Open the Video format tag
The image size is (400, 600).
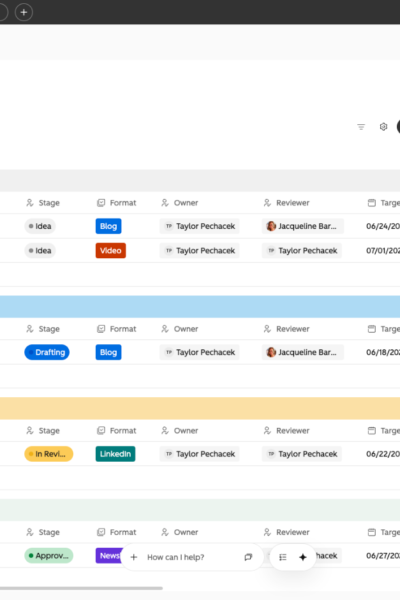tap(111, 251)
